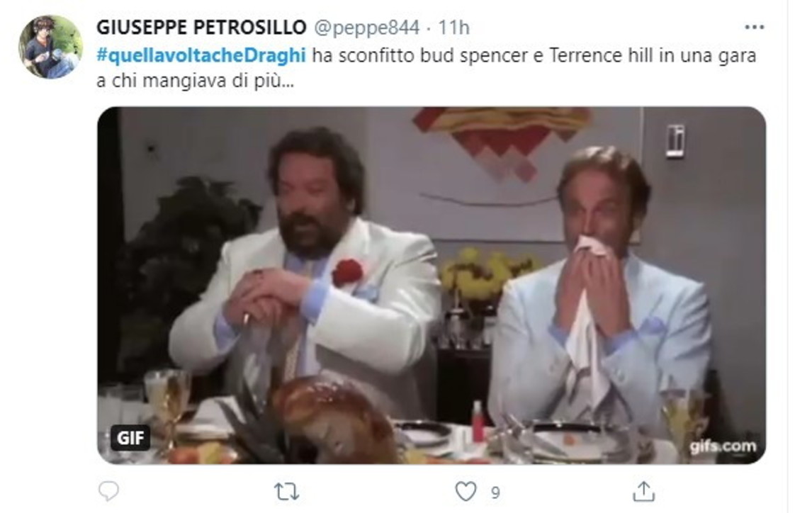Click the reply speech bubble icon
Viewport: 812px width, 513px height.
click(108, 491)
